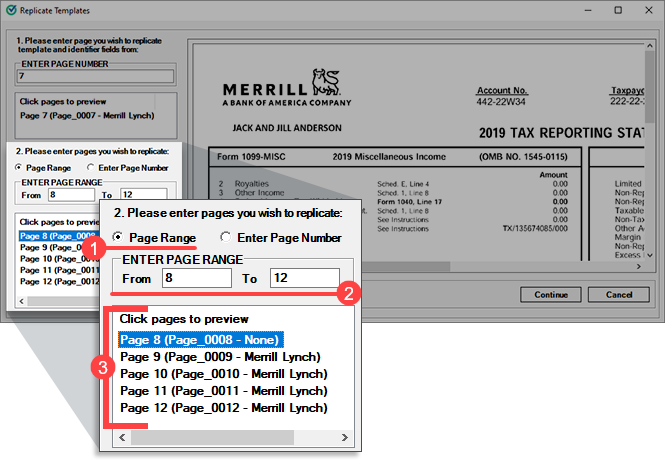Select Page 10 (Page_0010 - Merrill Lynch) in zoomed list
Image resolution: width=665 pixels, height=465 pixels.
[x=224, y=374]
